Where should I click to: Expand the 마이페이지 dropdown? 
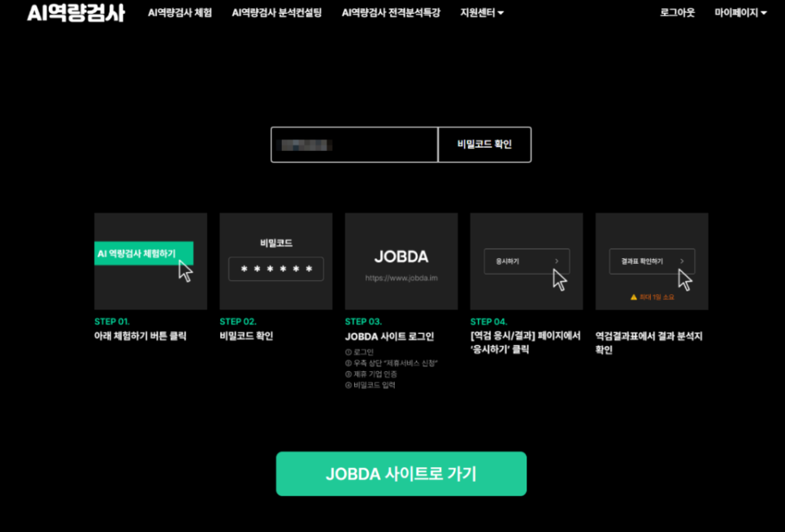pos(740,13)
